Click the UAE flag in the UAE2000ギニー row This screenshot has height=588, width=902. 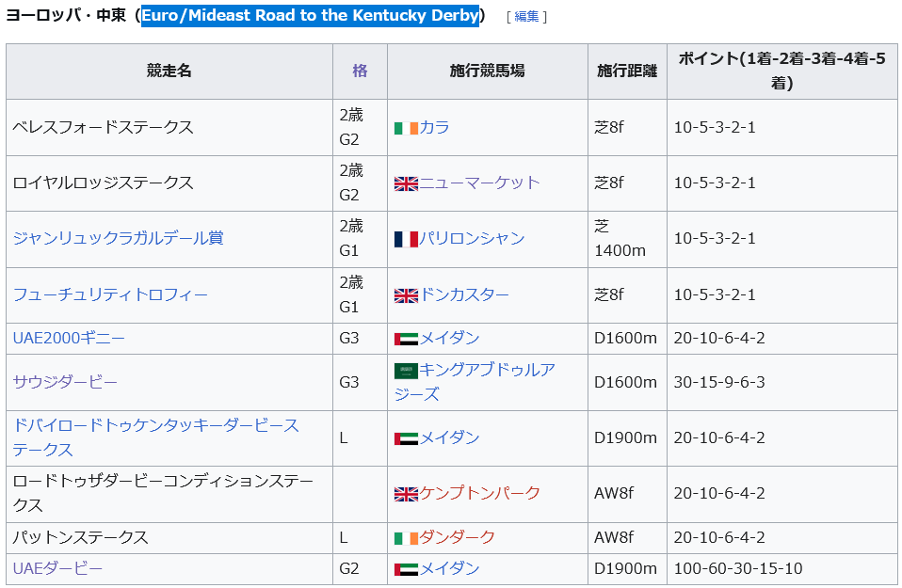tap(406, 339)
